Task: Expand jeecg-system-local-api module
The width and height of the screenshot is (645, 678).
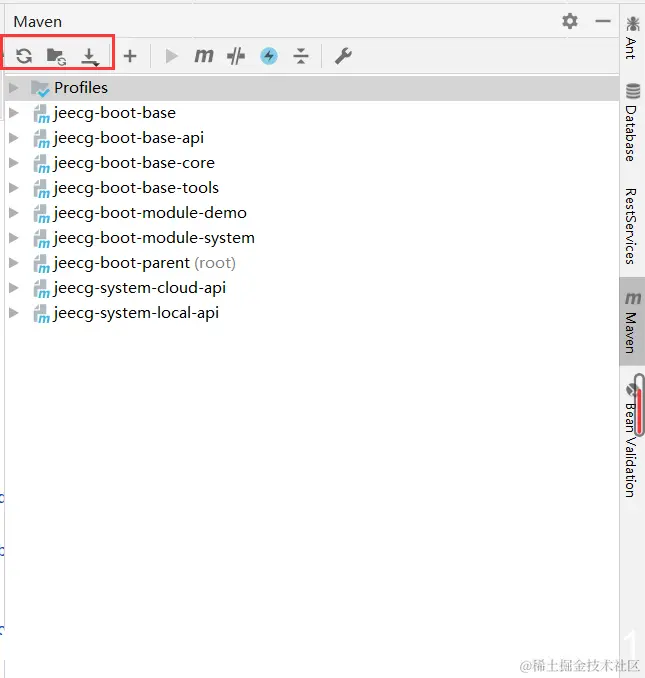Action: tap(14, 313)
